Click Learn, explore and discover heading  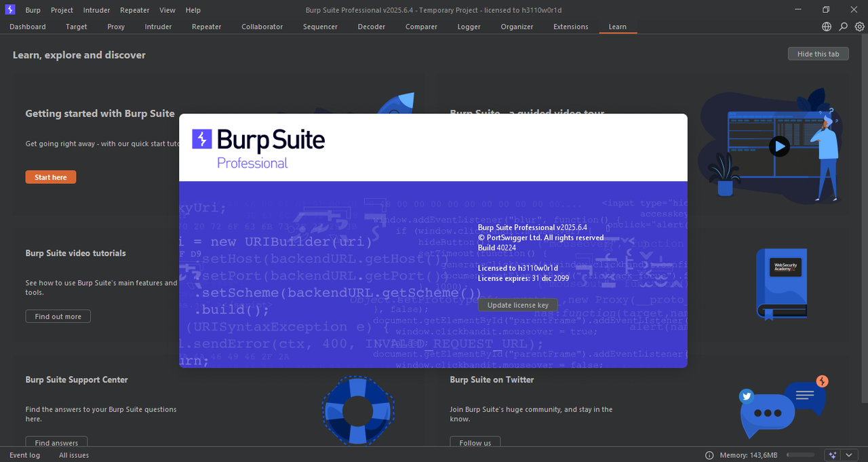tap(79, 55)
